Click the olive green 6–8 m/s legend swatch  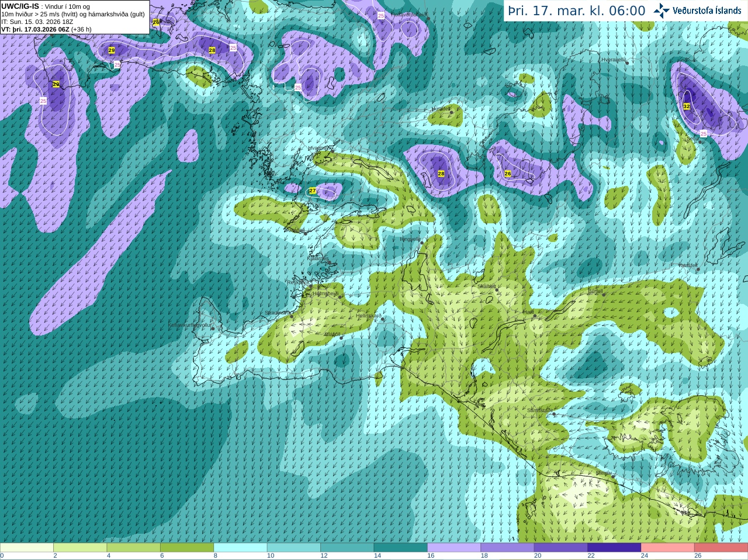(187, 548)
